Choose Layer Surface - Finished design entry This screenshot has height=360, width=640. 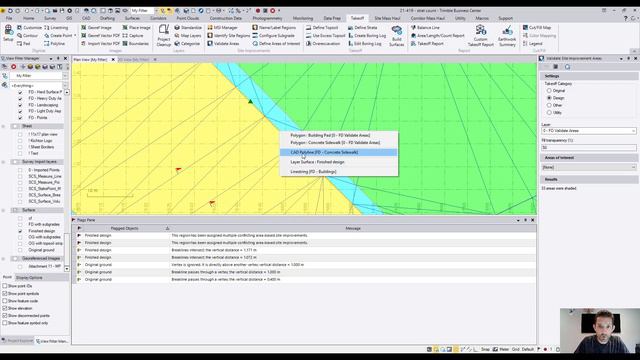pyautogui.click(x=338, y=162)
